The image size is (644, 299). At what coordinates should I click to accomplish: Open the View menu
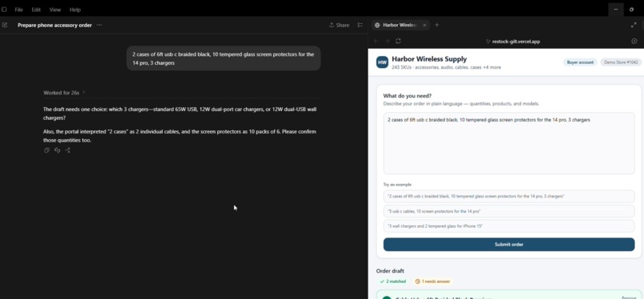click(55, 10)
